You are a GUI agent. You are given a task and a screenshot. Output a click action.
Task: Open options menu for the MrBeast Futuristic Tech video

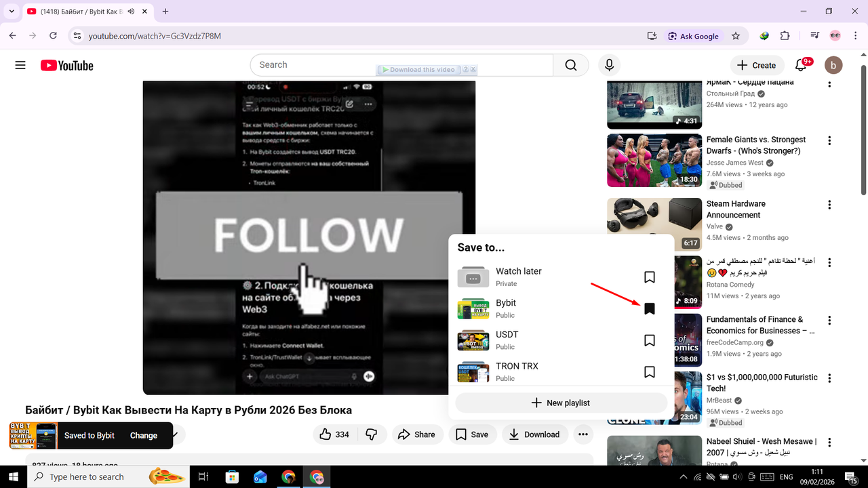coord(829,378)
